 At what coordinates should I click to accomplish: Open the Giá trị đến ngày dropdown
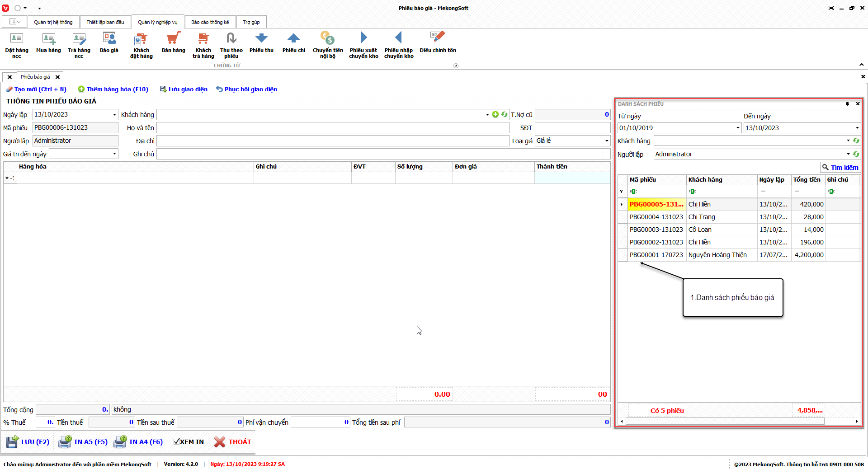click(114, 154)
